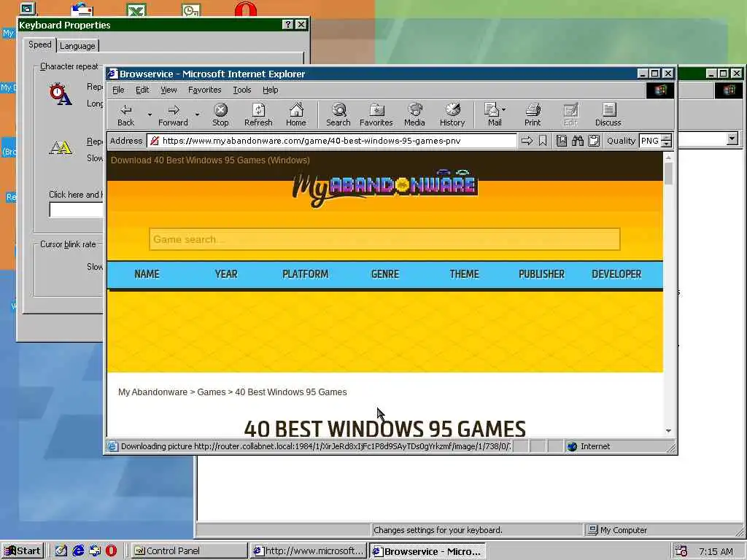Launch Opera from the quick launch bar
Image resolution: width=747 pixels, height=560 pixels.
[111, 551]
